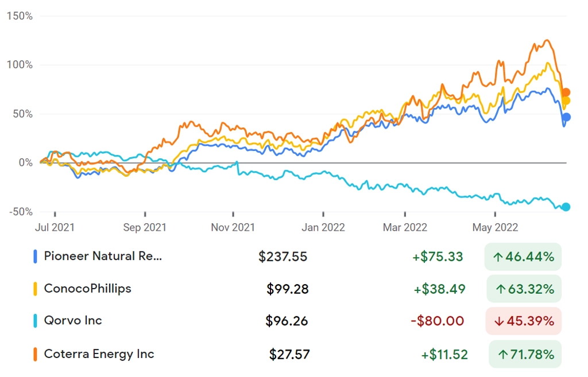Click the 150% y-axis label

point(20,16)
